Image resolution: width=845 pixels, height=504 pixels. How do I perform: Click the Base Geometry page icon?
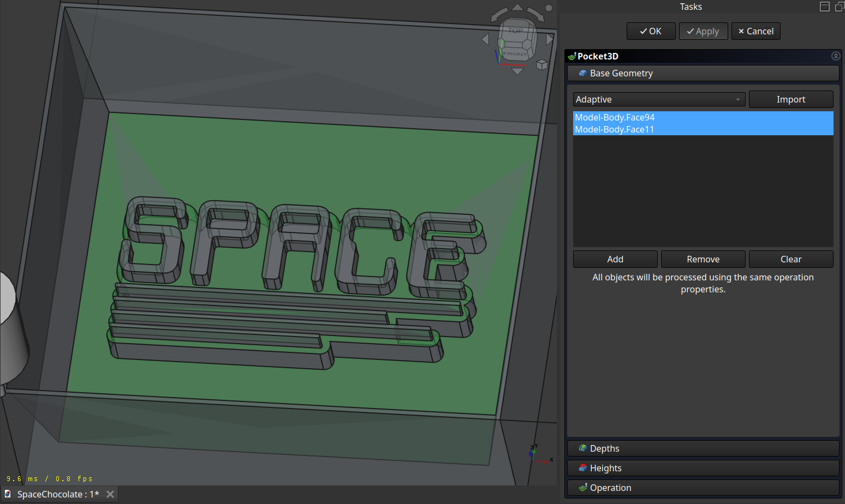[582, 73]
